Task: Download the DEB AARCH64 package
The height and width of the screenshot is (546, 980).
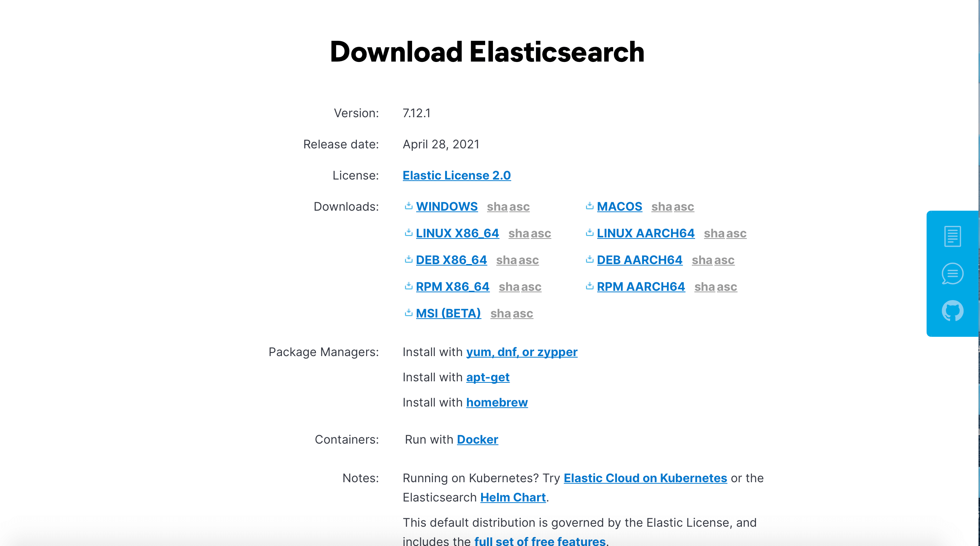Action: point(639,260)
